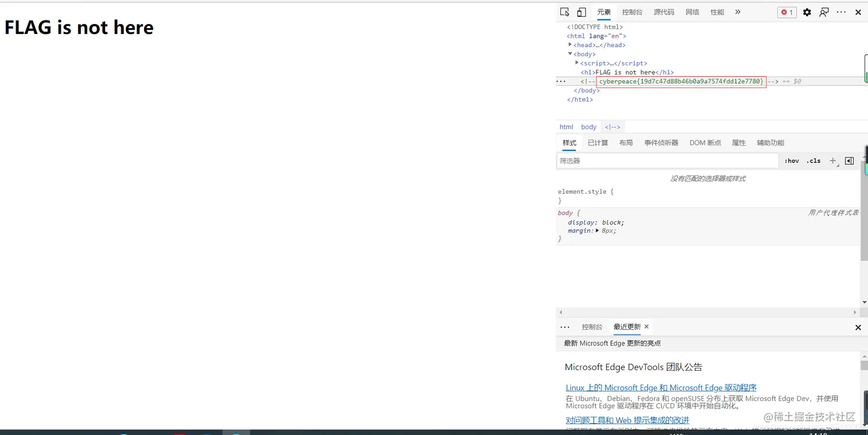Select the DOCTYPE html line
The width and height of the screenshot is (868, 435).
click(595, 27)
